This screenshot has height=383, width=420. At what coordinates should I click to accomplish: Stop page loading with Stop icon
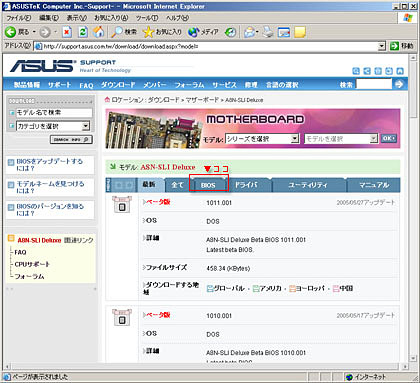pos(67,32)
